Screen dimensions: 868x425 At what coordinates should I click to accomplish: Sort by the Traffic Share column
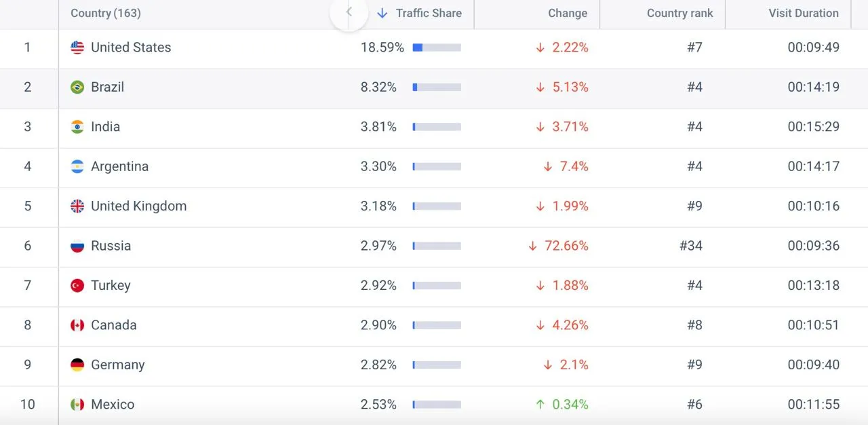(420, 13)
